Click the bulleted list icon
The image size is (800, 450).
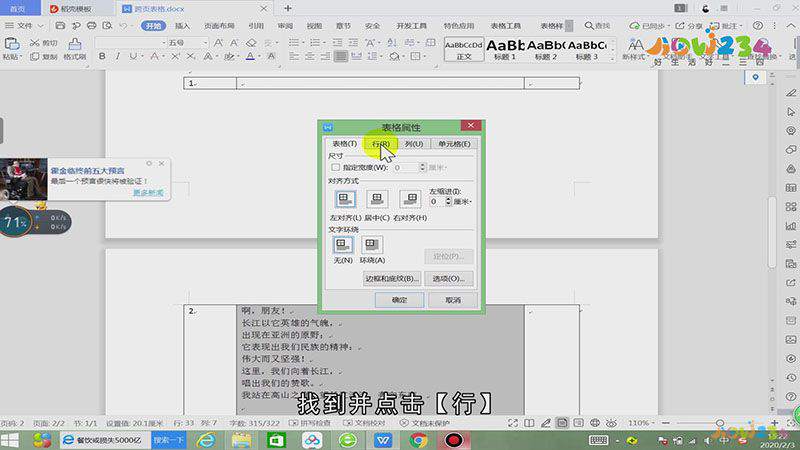click(x=294, y=43)
